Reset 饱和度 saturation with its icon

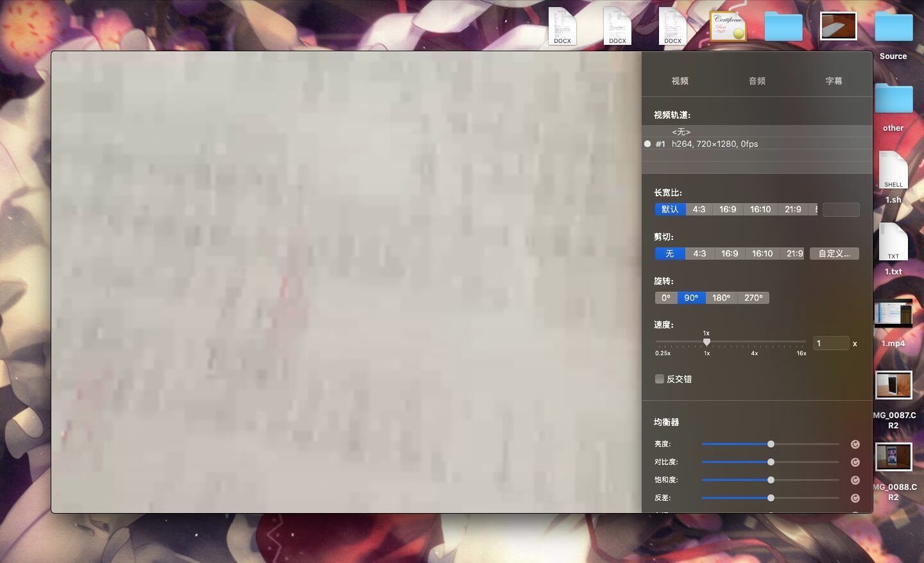coord(855,480)
